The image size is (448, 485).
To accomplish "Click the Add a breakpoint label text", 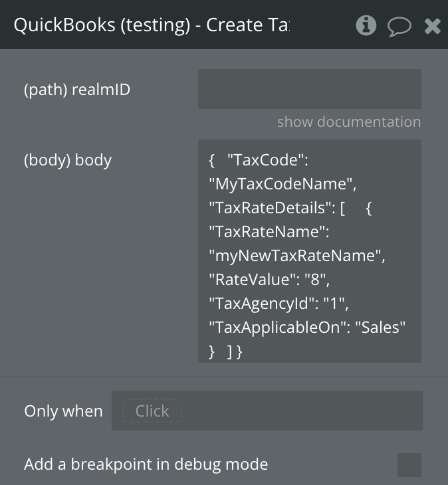I will 146,464.
